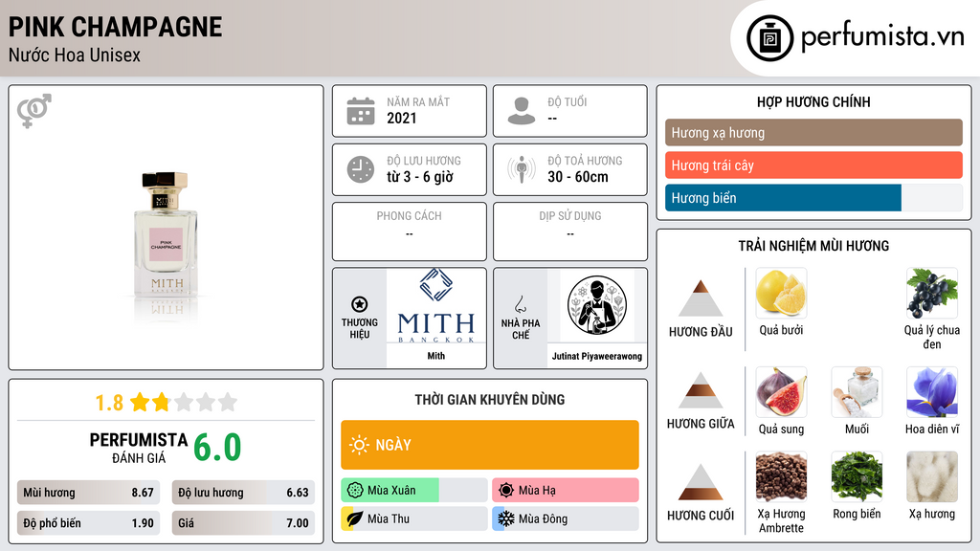
Task: Click the PINK CHAMPAGNE title
Action: 115,27
